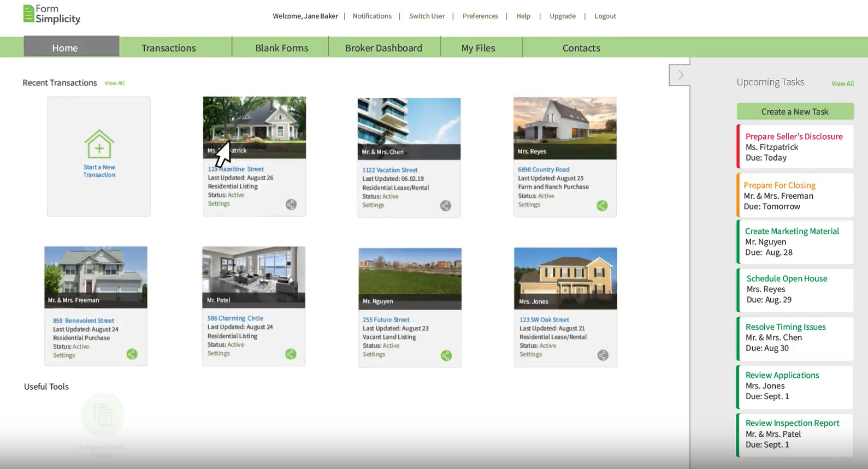
Task: Click the Start a New Transaction house icon
Action: coord(99,144)
